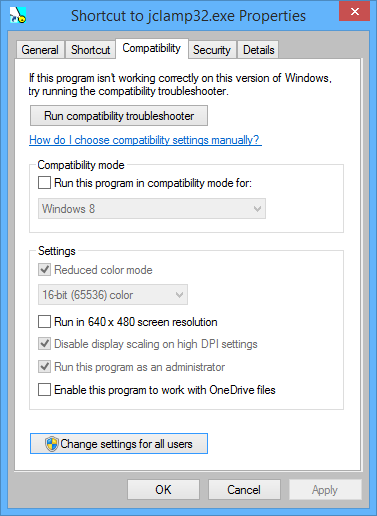Viewport: 377px width, 516px height.
Task: Confirm with the OK button
Action: [163, 490]
